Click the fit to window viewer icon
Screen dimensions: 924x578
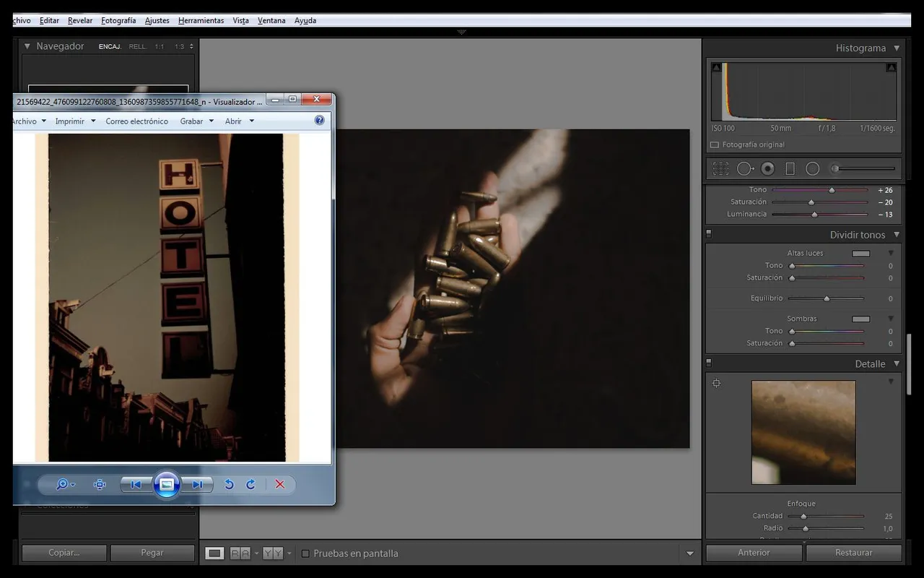(100, 485)
